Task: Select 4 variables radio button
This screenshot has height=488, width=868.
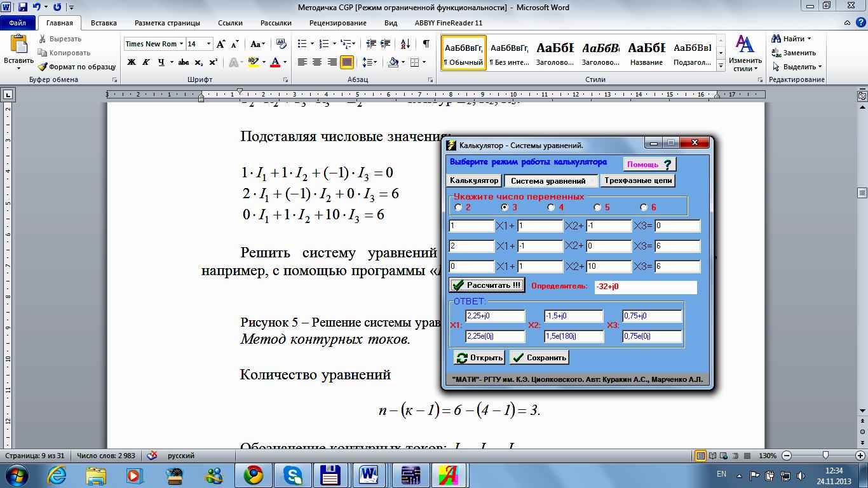Action: tap(551, 207)
